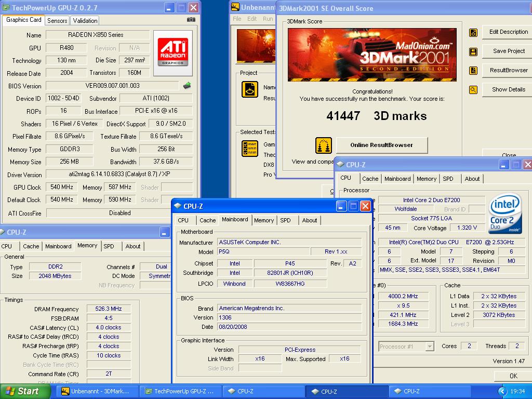Click the taskbar clock showing 19:34
This screenshot has width=532, height=399.
click(x=517, y=391)
